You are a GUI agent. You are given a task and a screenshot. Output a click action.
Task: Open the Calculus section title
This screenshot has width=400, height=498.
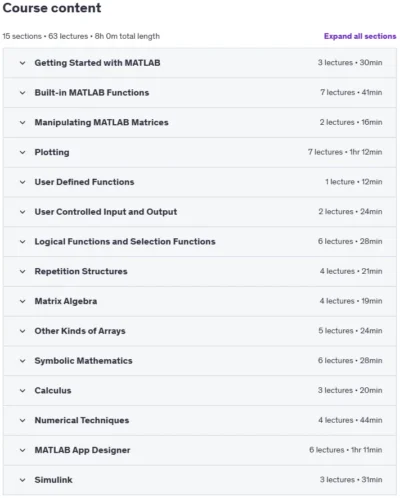click(53, 390)
